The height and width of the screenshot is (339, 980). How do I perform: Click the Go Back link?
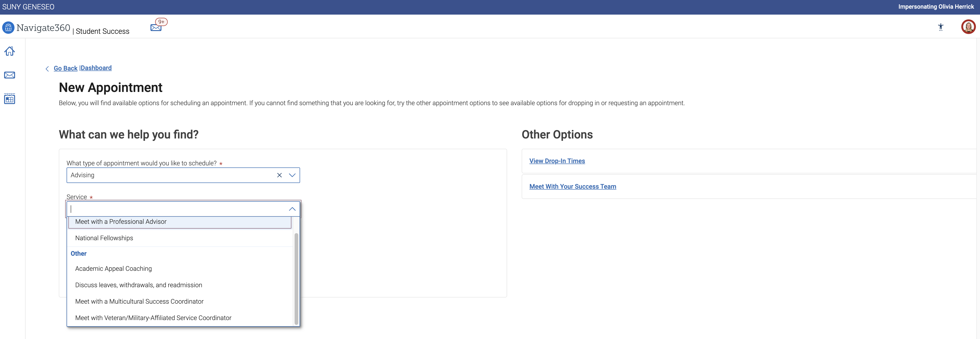[x=65, y=68]
